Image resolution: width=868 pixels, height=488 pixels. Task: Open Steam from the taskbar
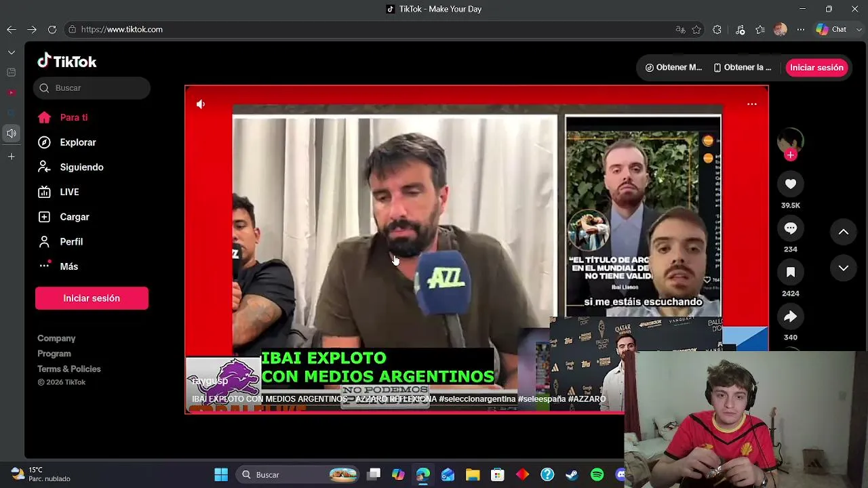[572, 474]
